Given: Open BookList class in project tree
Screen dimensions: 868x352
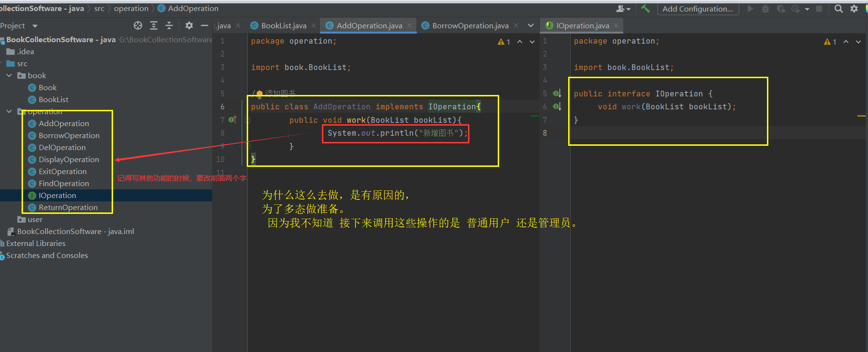Looking at the screenshot, I should (48, 99).
